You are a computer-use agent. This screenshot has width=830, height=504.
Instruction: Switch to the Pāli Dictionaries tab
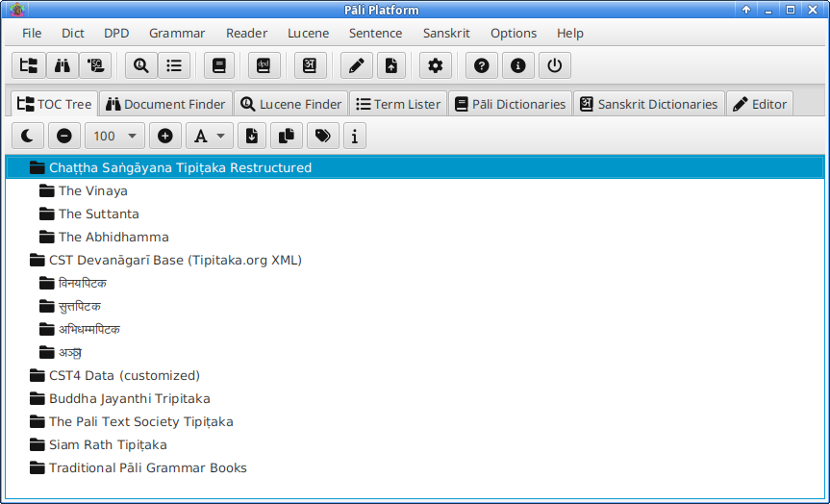coord(511,104)
